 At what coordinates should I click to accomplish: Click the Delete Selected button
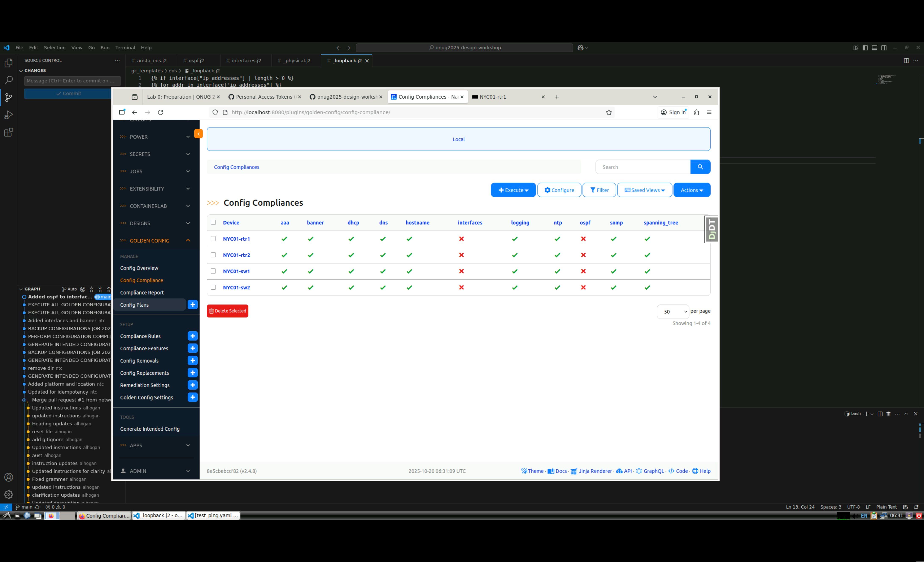(x=227, y=311)
